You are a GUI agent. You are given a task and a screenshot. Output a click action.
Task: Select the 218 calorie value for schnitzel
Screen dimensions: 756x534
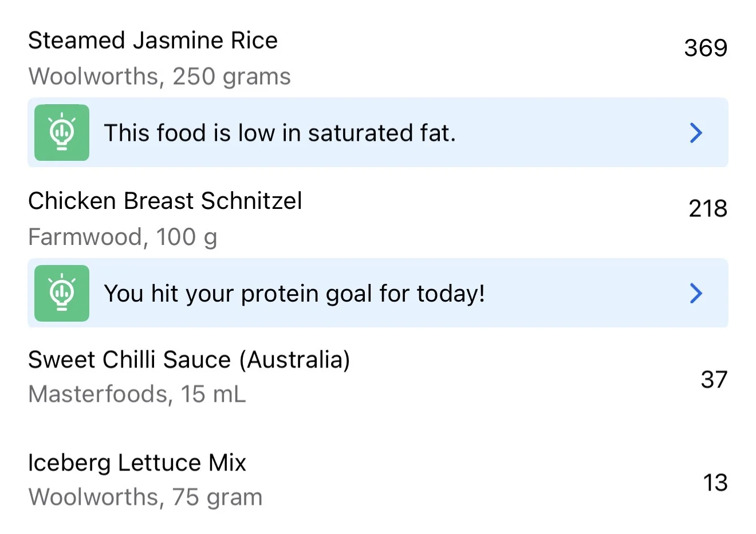[708, 208]
